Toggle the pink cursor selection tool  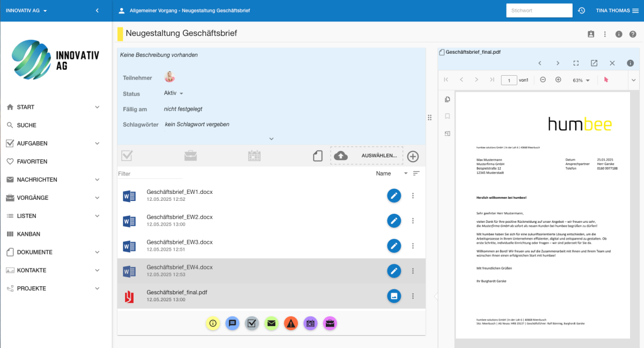(x=606, y=80)
